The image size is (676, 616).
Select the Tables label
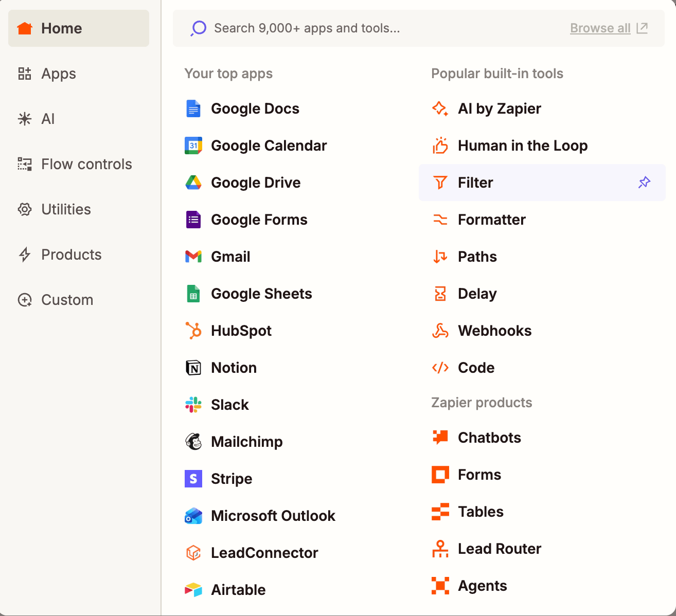[481, 512]
